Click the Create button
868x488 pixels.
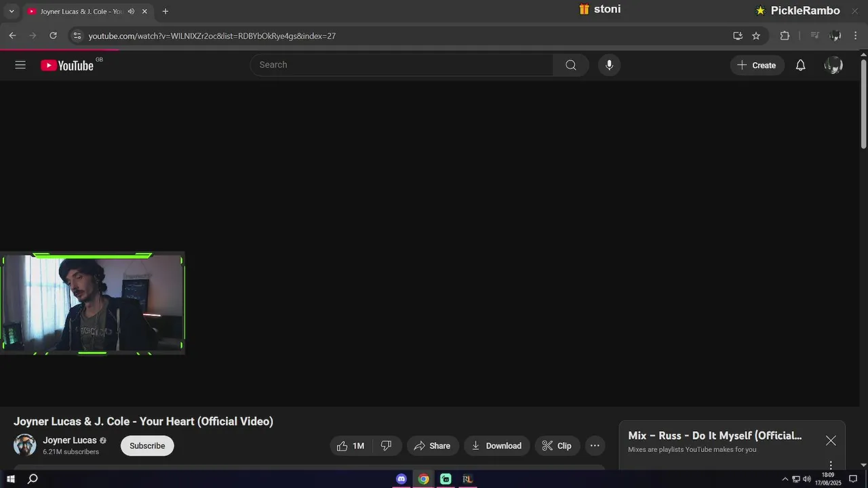(x=757, y=65)
